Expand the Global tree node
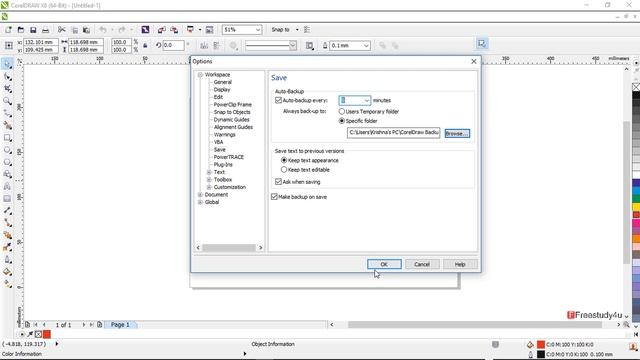Image resolution: width=640 pixels, height=360 pixels. coord(200,202)
